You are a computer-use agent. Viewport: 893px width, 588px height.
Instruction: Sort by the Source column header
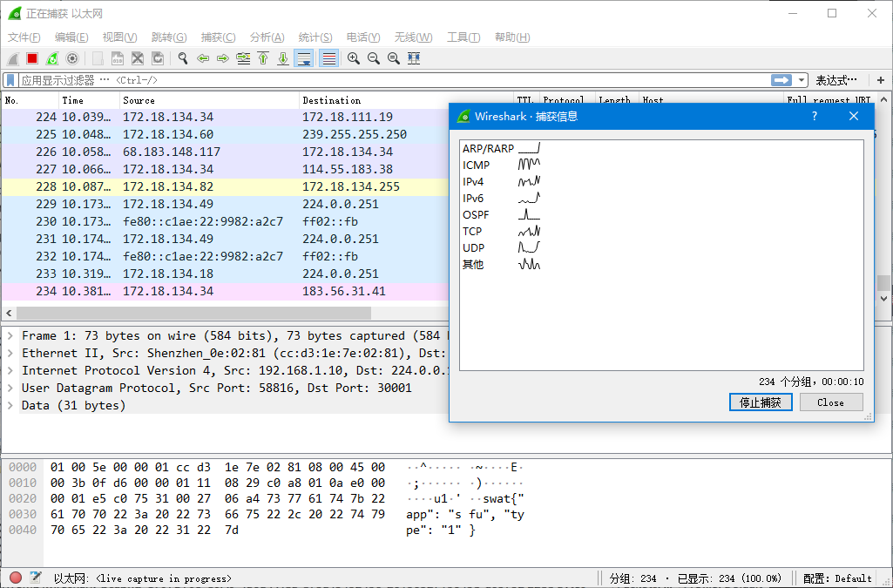click(209, 100)
